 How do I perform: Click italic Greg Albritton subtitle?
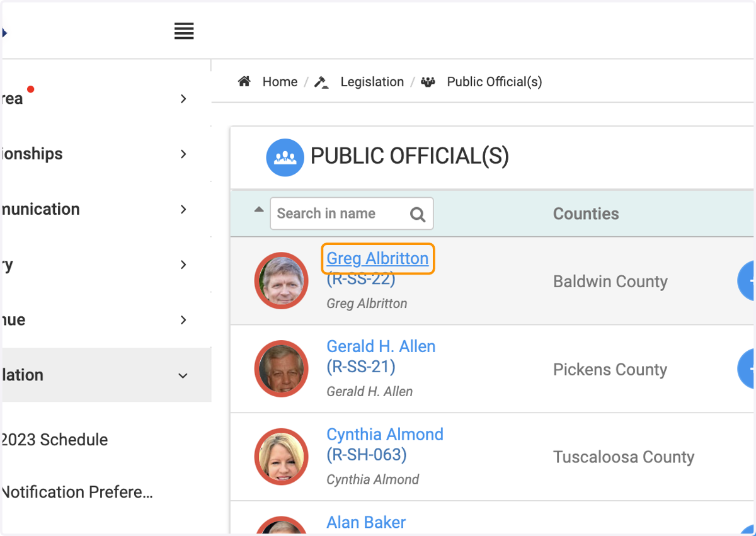[x=367, y=304]
